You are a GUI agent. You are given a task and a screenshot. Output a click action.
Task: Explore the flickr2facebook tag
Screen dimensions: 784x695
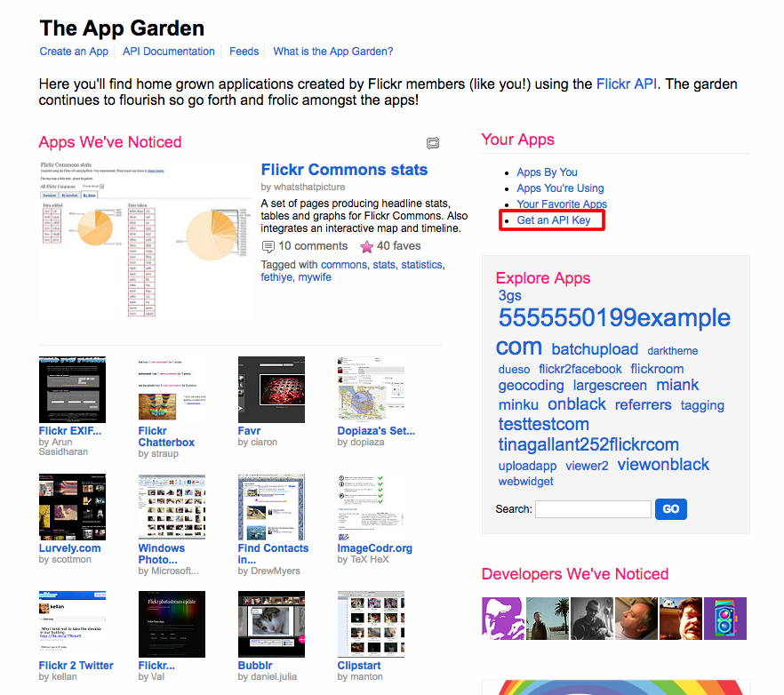click(x=580, y=369)
